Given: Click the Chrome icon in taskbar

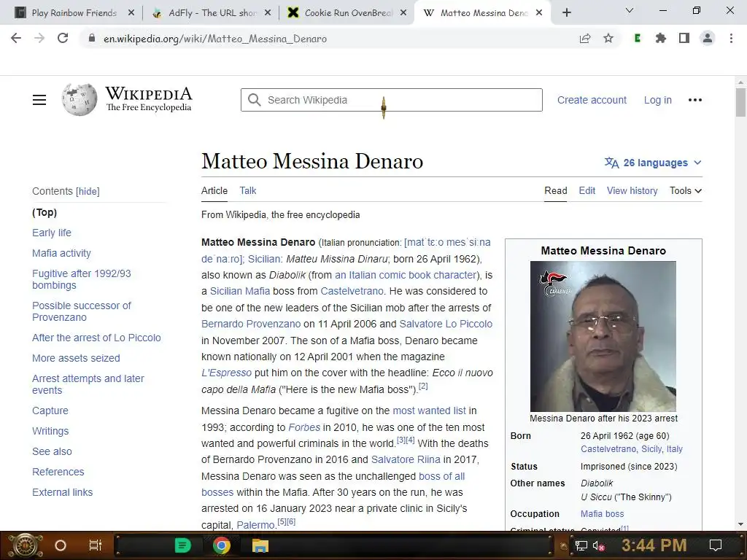Looking at the screenshot, I should point(222,545).
